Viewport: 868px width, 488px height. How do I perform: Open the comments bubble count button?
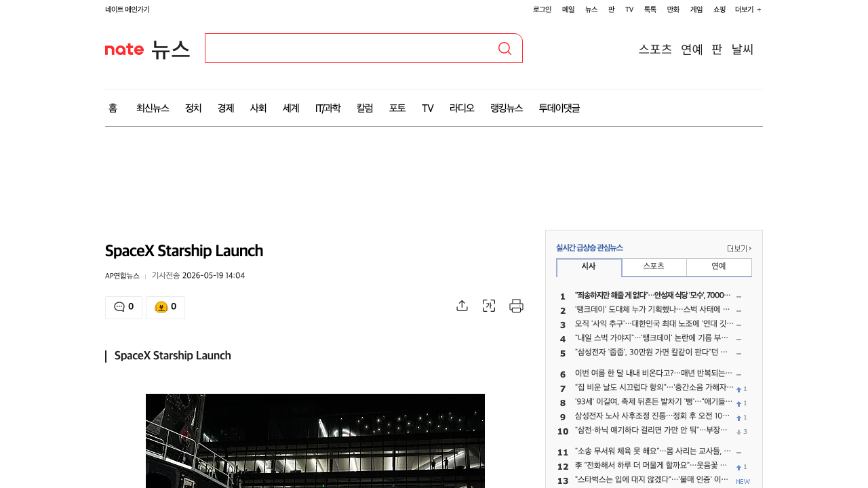tap(123, 307)
